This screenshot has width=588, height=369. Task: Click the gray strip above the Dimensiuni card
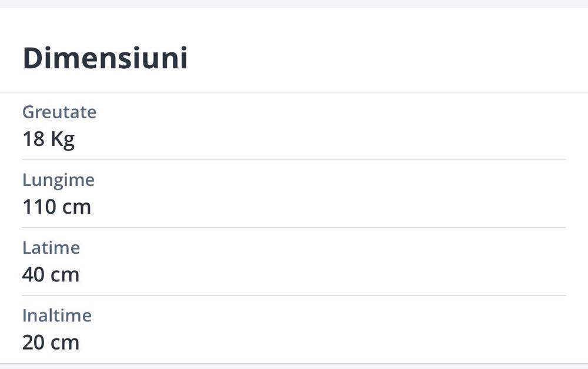coord(294,4)
